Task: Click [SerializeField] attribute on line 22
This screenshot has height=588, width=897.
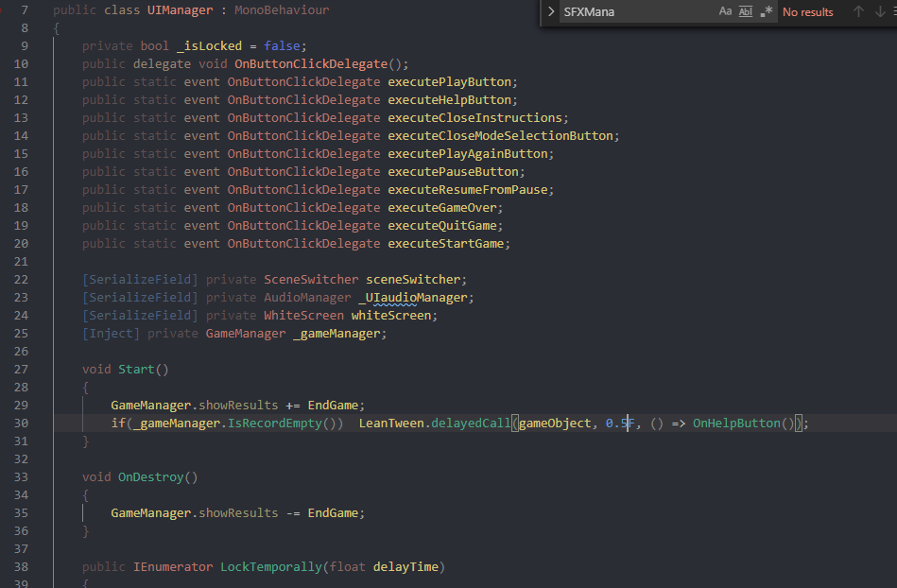Action: [x=140, y=280]
